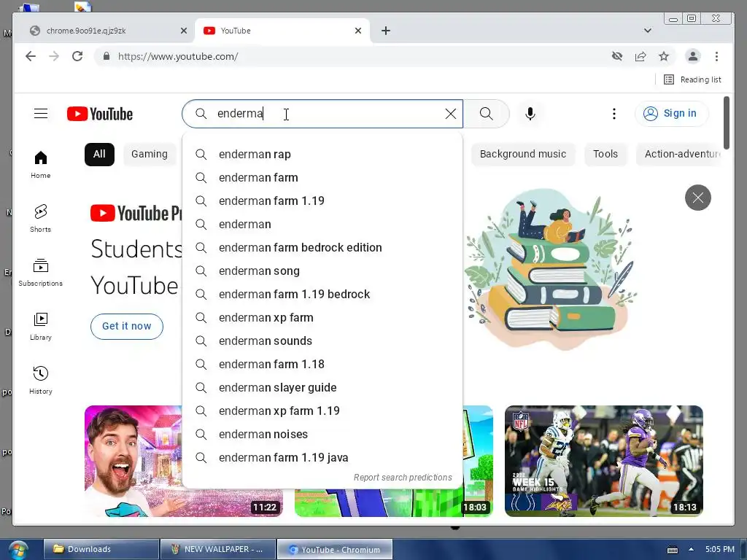Switch to Downloads in the taskbar
The image size is (747, 560).
coord(101,550)
